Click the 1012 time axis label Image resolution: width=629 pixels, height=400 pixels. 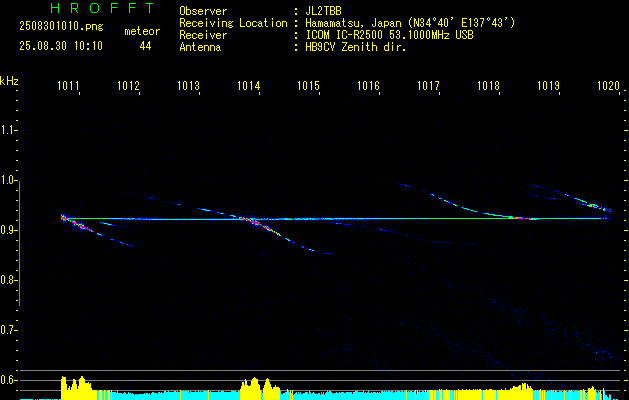[x=128, y=86]
